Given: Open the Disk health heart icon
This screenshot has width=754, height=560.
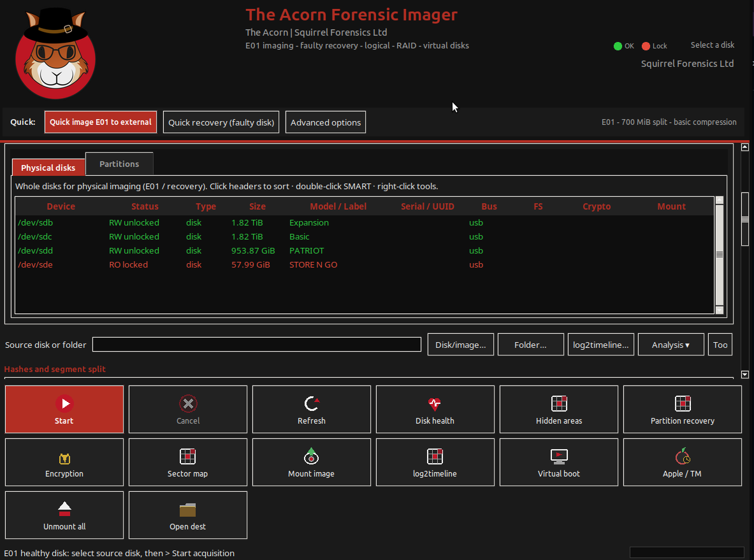Looking at the screenshot, I should point(435,404).
